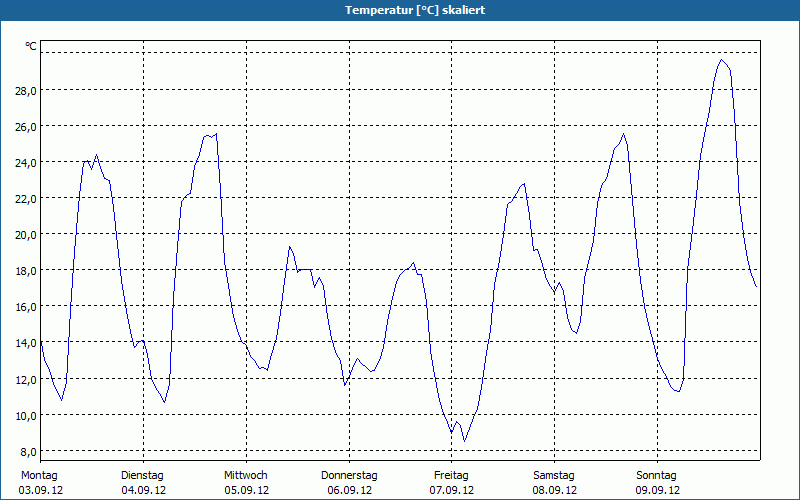Click the Friday minimum point near 8.5°C
The image size is (800, 500).
point(464,441)
